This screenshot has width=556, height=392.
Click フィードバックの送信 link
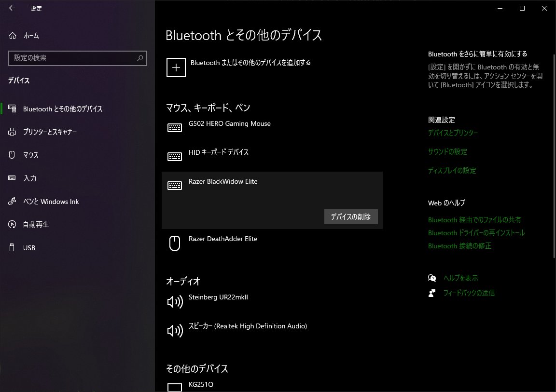click(469, 293)
